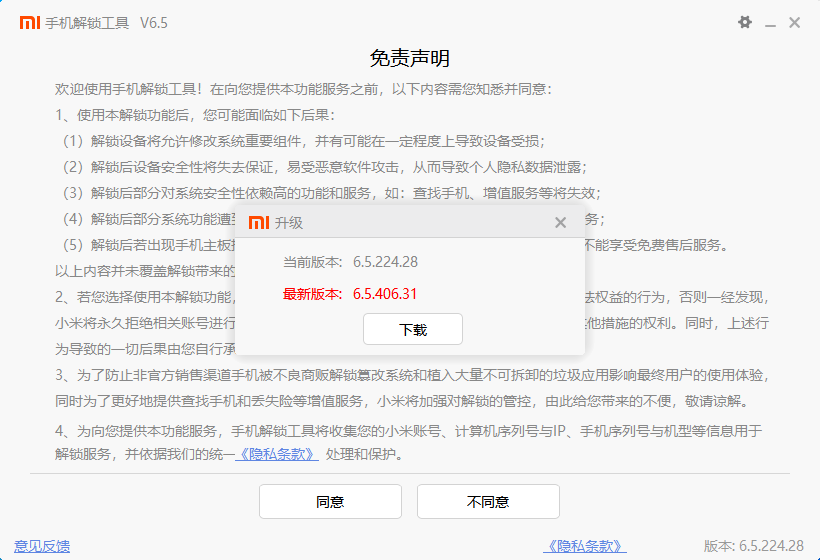Click the 下载 download button
Screen dimensions: 820x560
pos(413,329)
